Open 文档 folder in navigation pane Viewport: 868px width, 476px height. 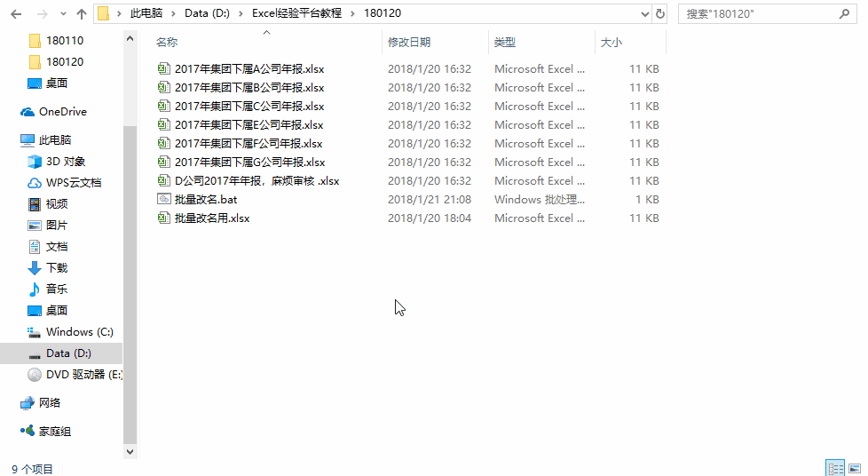coord(57,247)
